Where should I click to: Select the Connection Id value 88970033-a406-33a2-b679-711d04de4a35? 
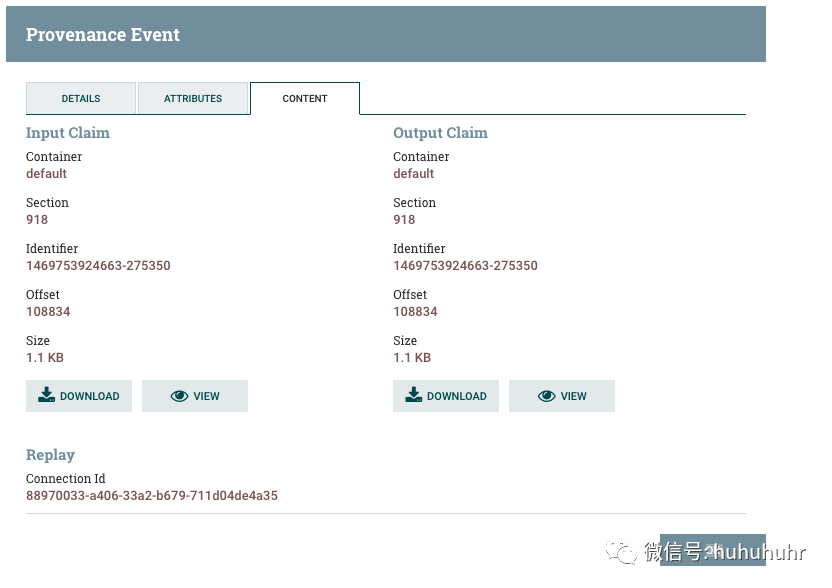[x=152, y=496]
